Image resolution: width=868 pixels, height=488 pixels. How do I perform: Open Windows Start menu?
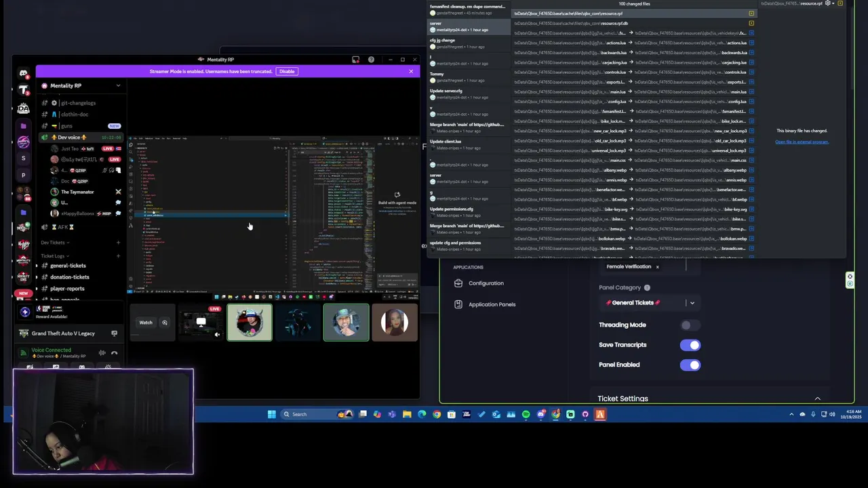272,414
